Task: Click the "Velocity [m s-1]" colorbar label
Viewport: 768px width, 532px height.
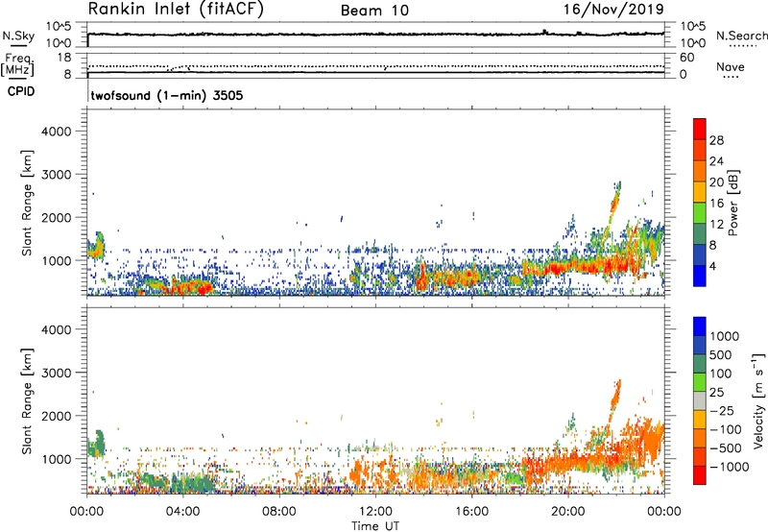Action: click(x=758, y=400)
